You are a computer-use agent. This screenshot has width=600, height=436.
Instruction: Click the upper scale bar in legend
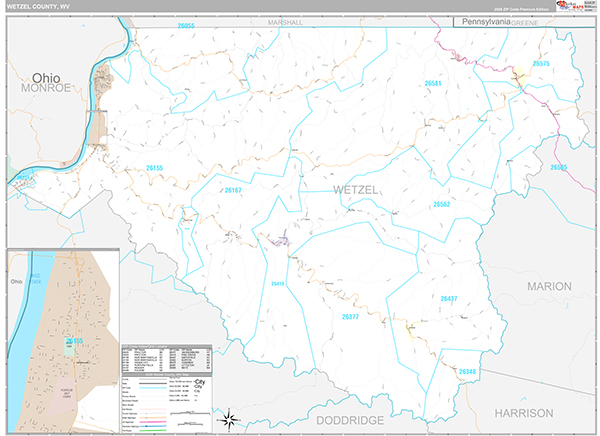(191, 413)
